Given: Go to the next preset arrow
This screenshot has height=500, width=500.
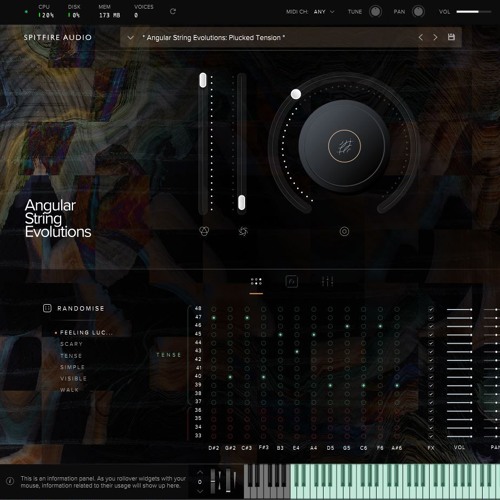Looking at the screenshot, I should point(435,37).
